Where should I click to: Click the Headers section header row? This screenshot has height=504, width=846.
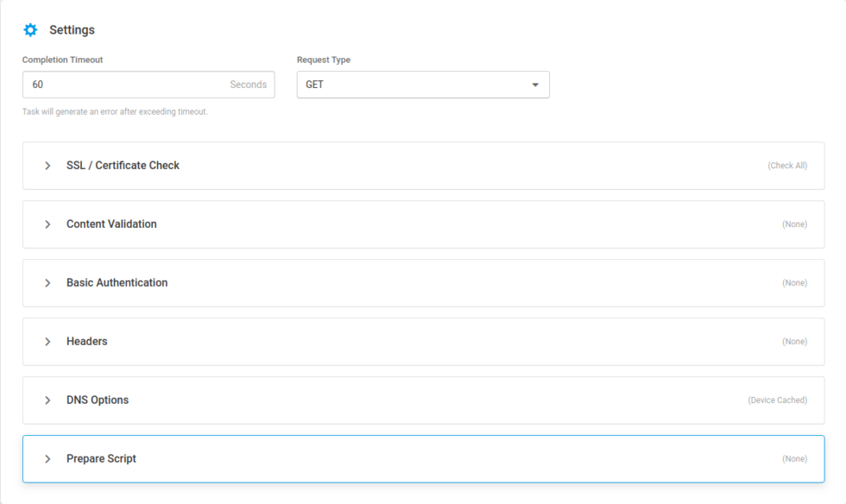(x=423, y=341)
